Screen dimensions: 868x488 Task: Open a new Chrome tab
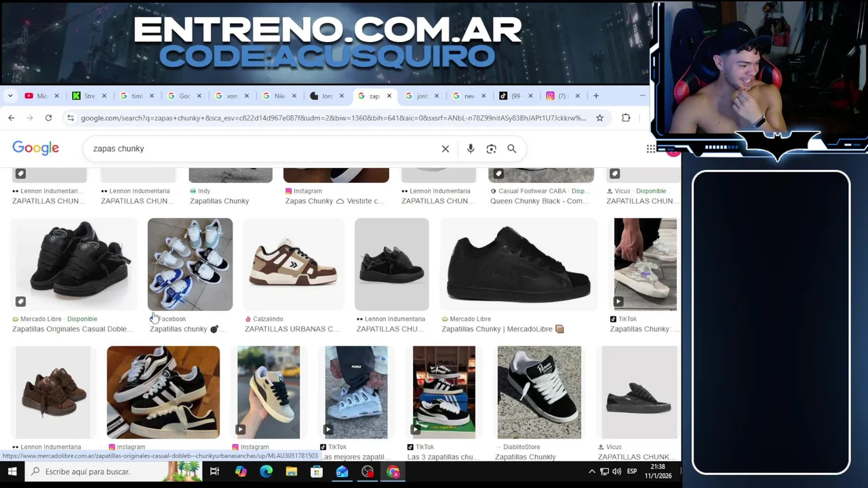[x=596, y=96]
